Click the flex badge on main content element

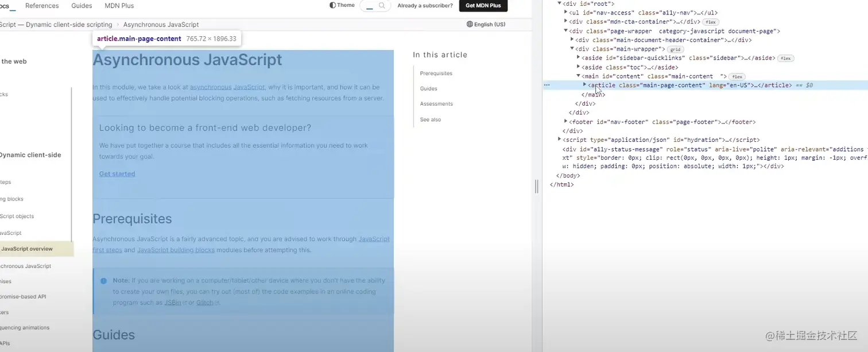point(737,77)
